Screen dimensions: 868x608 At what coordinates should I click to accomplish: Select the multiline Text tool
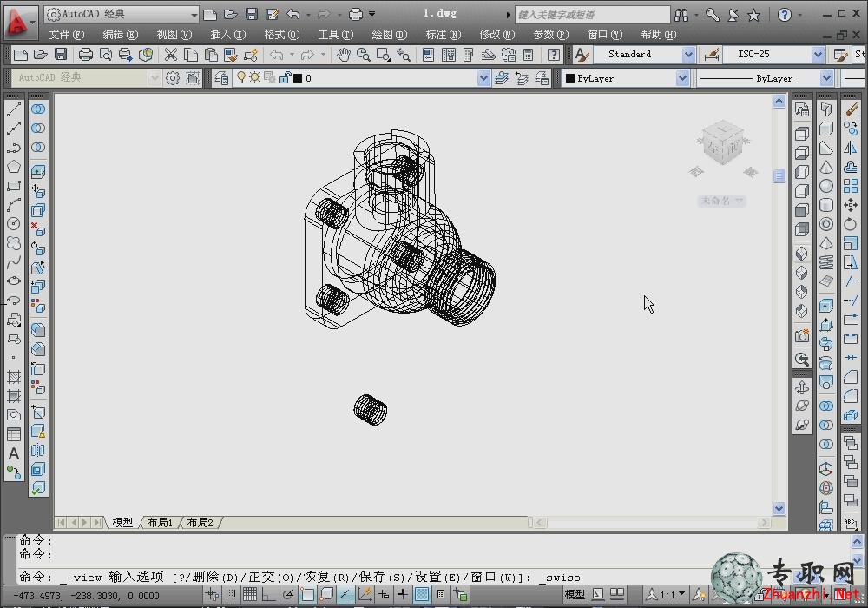(14, 454)
